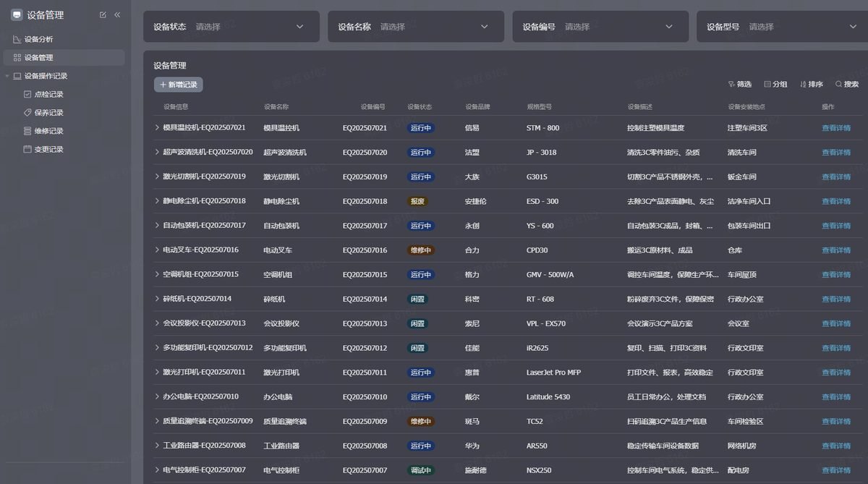Collapse the 设备操作记录 tree arrow
The width and height of the screenshot is (868, 484).
[7, 76]
